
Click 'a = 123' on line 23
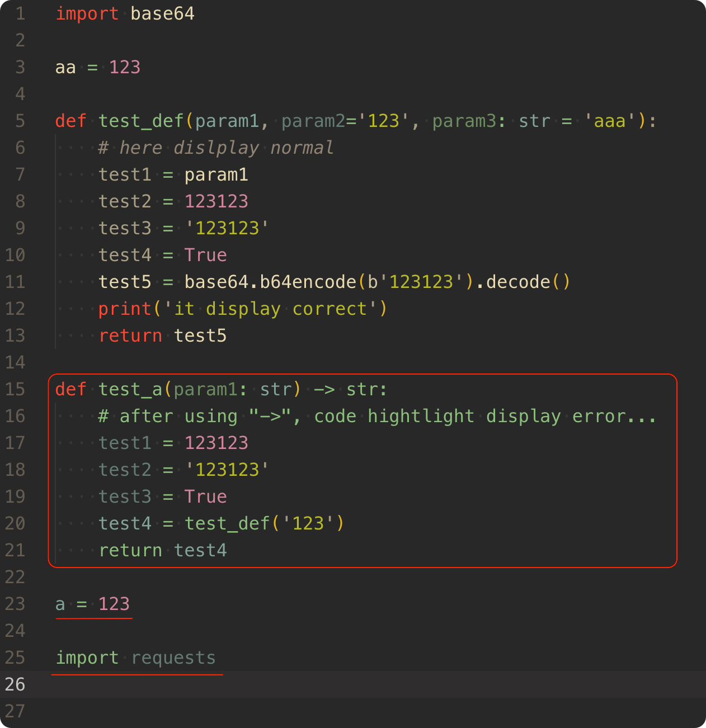coord(92,604)
